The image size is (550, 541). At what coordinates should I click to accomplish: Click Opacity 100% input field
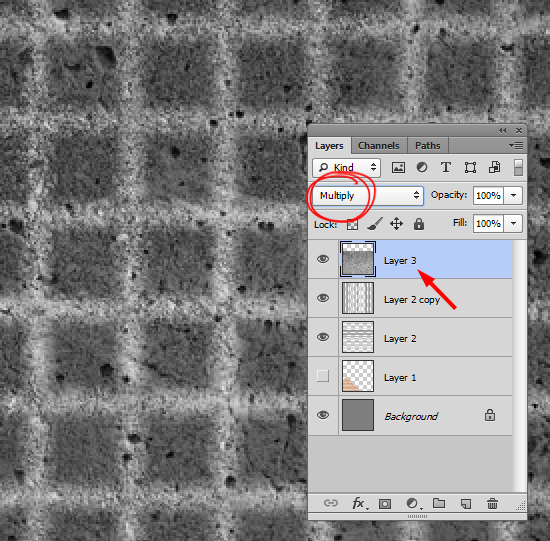488,195
